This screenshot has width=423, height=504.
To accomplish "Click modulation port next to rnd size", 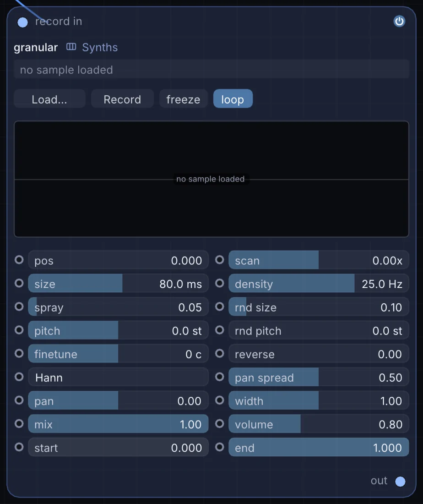I will 219,307.
